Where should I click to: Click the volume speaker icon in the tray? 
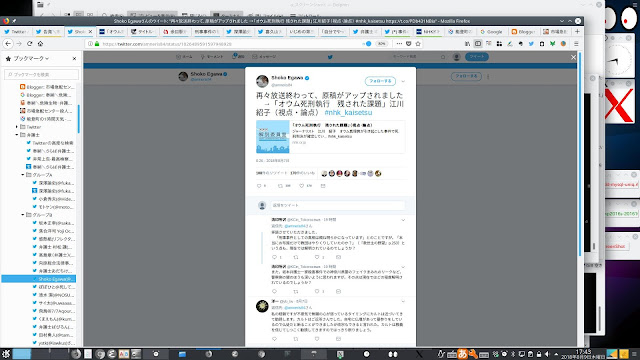(x=547, y=354)
